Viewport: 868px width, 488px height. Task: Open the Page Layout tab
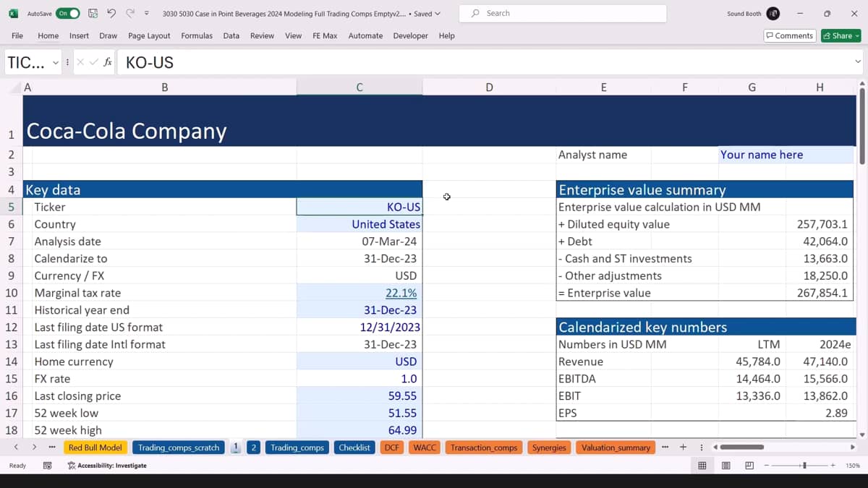(x=149, y=35)
